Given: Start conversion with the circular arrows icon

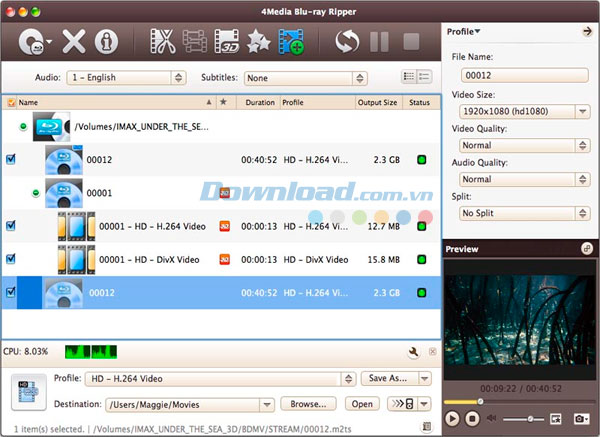Looking at the screenshot, I should pyautogui.click(x=346, y=42).
